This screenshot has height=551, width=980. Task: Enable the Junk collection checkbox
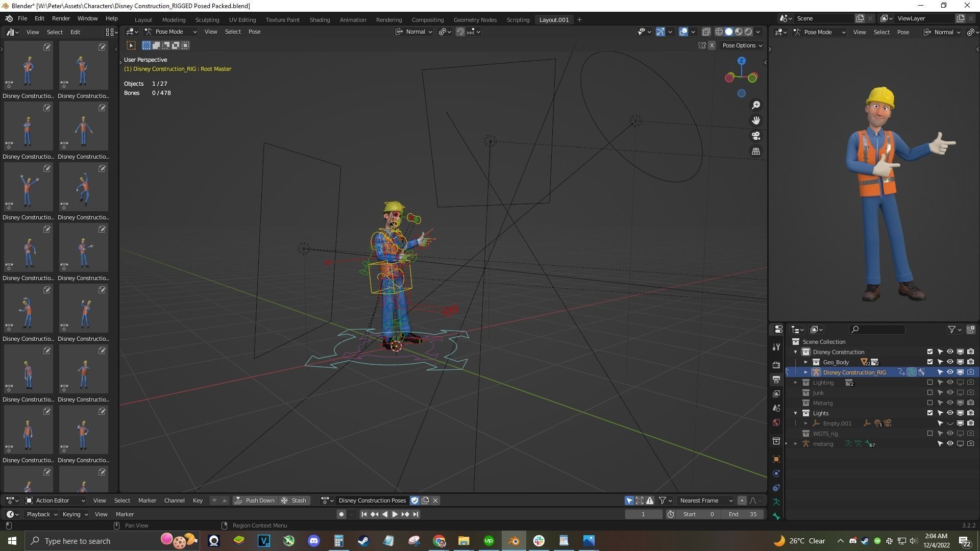[x=929, y=393]
